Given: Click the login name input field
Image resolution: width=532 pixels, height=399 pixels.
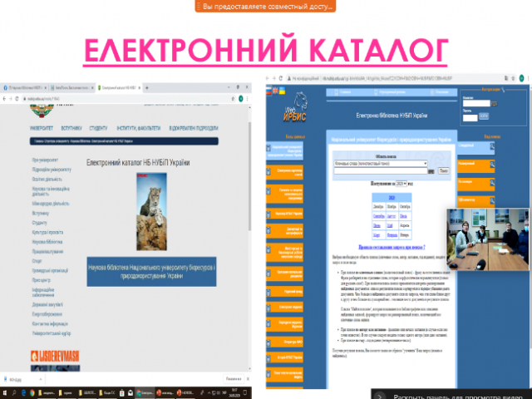Looking at the screenshot, I should coord(476,103).
